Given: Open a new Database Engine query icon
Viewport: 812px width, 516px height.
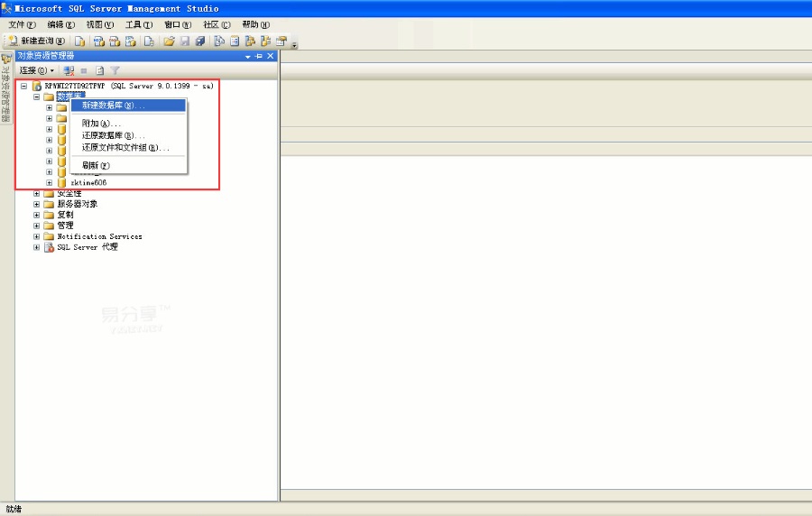Looking at the screenshot, I should [x=79, y=41].
